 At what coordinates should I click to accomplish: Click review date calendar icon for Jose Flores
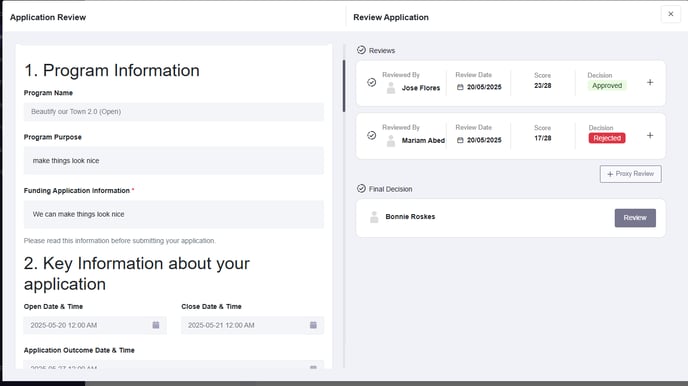[460, 87]
